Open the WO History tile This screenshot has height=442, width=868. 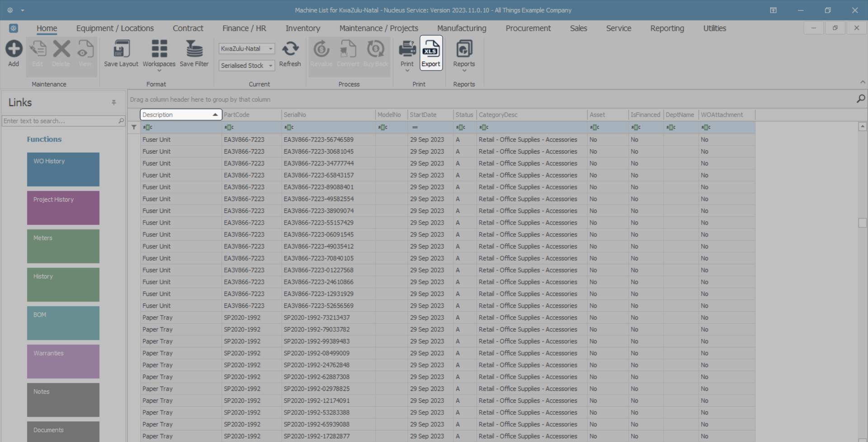pyautogui.click(x=63, y=169)
